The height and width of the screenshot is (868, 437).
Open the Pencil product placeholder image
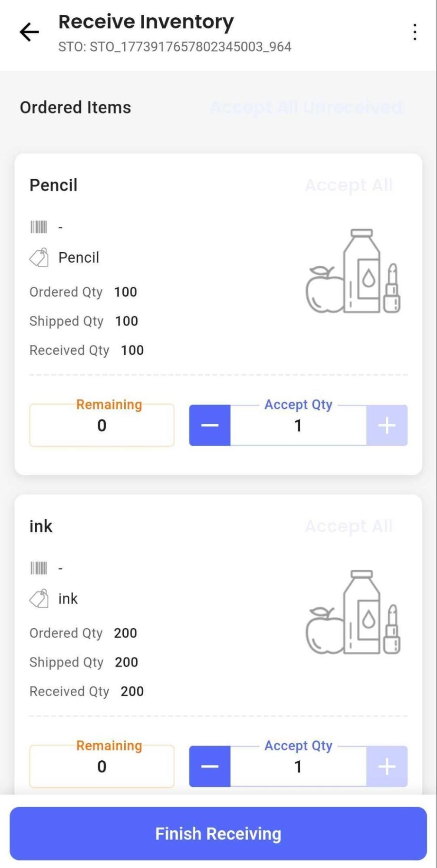(353, 271)
